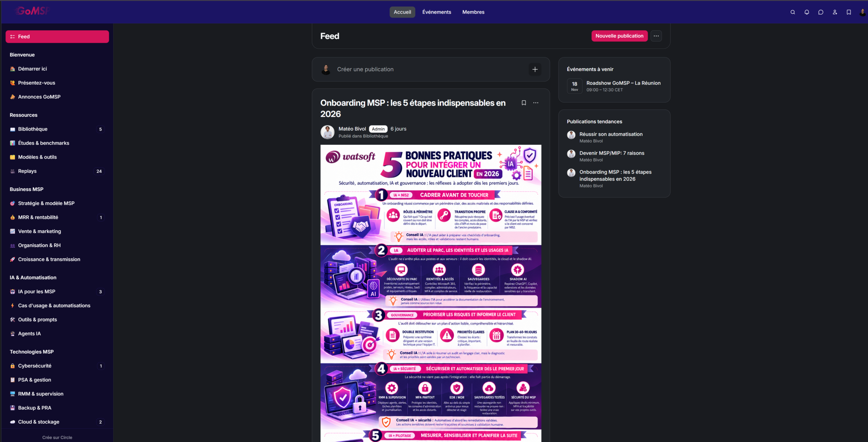Click the 18 Nov event date badge
Image resolution: width=868 pixels, height=442 pixels.
[574, 86]
